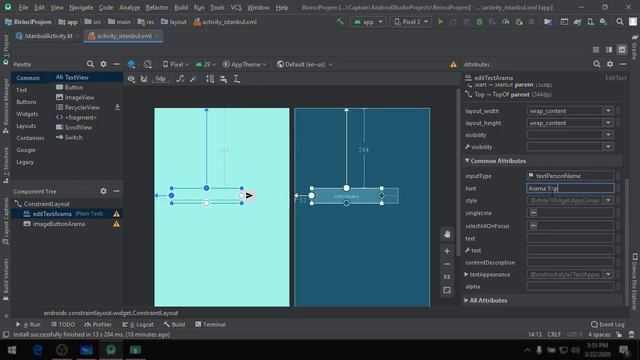The image size is (640, 360).
Task: Toggle singleLine attribute checkbox
Action: (533, 213)
